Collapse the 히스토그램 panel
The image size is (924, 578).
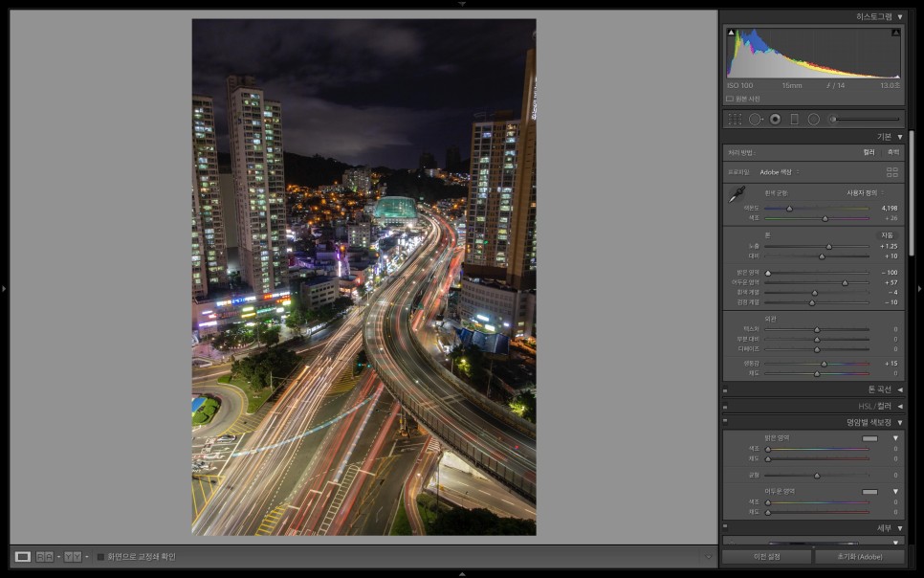[x=900, y=17]
